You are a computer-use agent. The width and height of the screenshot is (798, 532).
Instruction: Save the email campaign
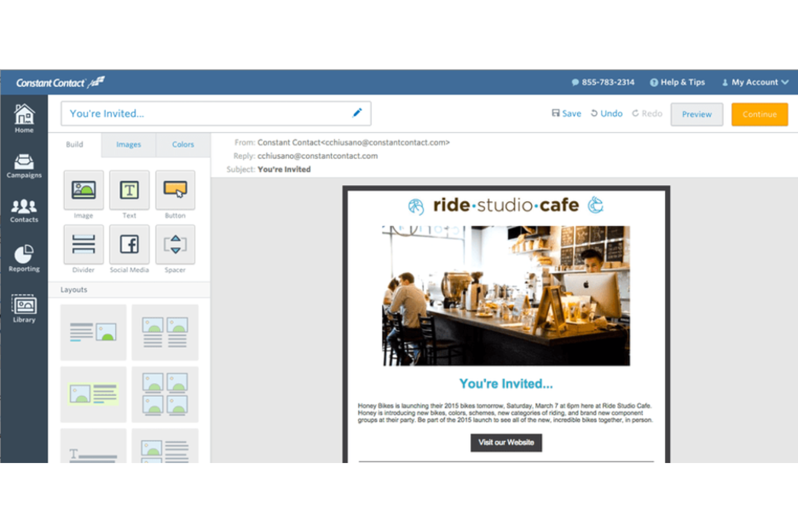(566, 113)
